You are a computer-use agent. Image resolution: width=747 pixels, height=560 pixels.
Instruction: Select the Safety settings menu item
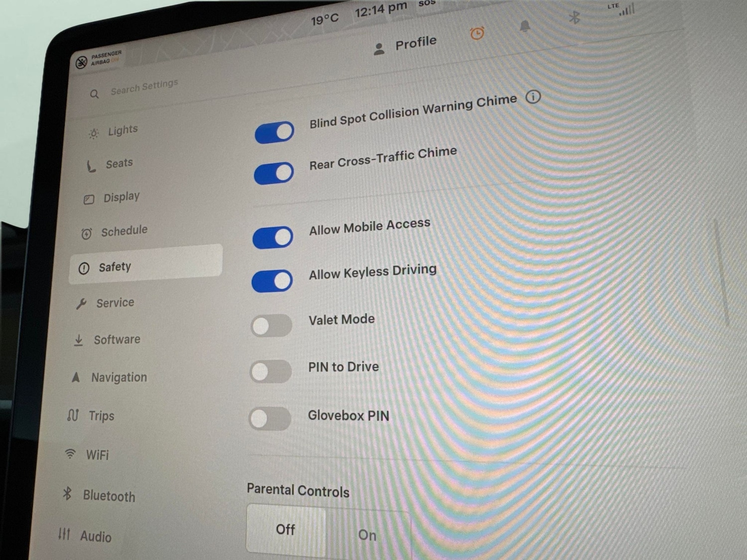click(x=145, y=264)
